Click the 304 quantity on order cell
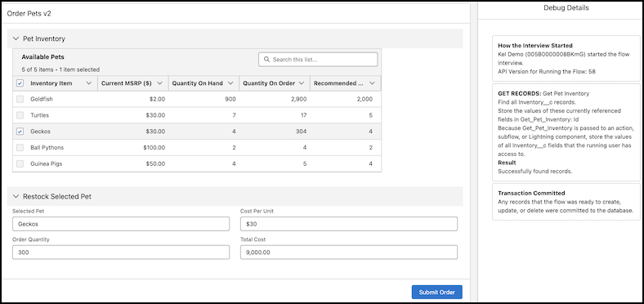 (x=302, y=132)
